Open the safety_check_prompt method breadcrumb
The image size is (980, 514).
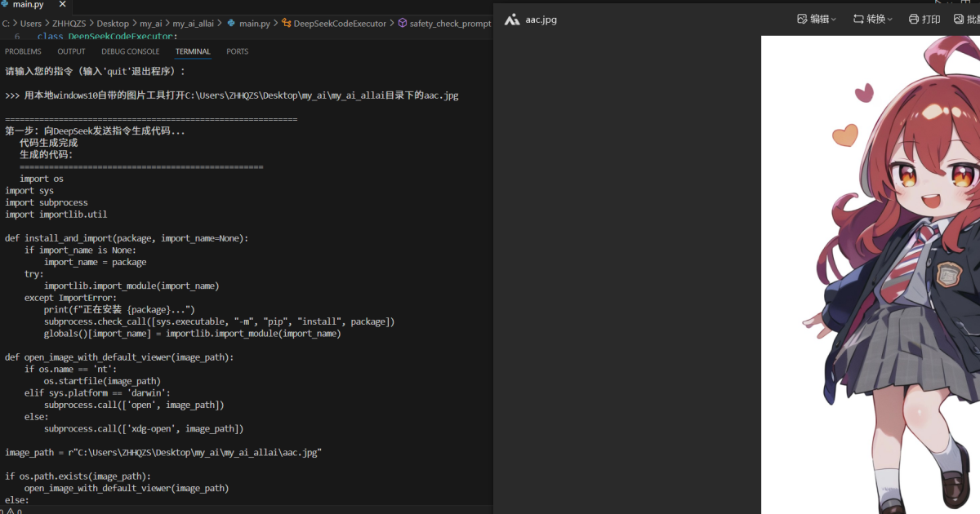444,24
